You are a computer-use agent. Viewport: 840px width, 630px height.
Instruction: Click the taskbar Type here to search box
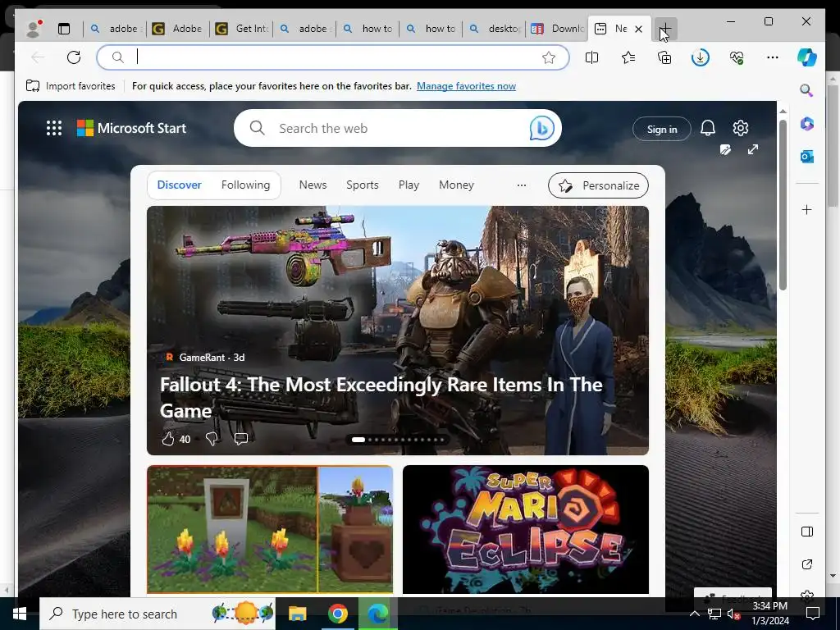tap(157, 614)
